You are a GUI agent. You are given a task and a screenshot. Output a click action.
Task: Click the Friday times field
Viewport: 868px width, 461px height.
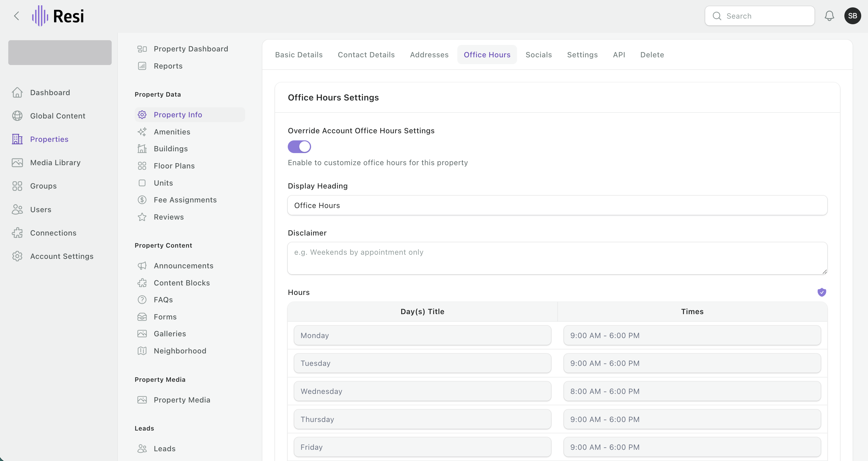point(692,447)
